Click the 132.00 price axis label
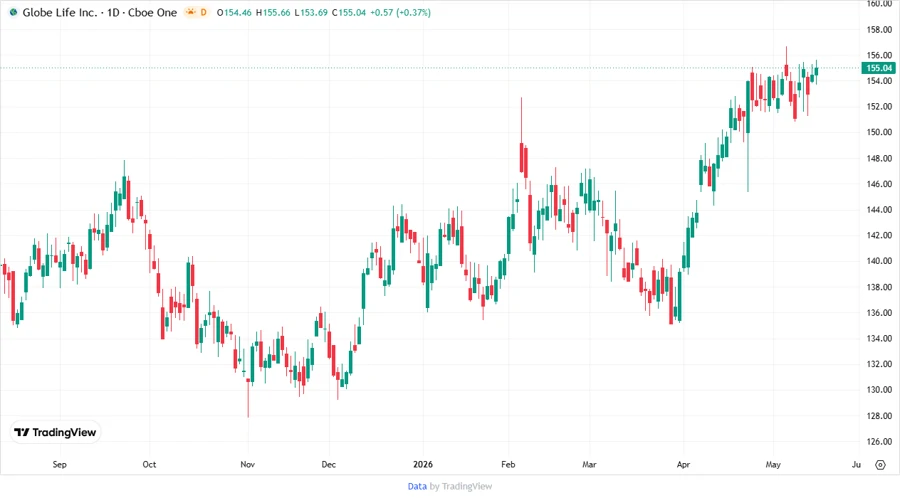The width and height of the screenshot is (900, 498). [x=879, y=364]
